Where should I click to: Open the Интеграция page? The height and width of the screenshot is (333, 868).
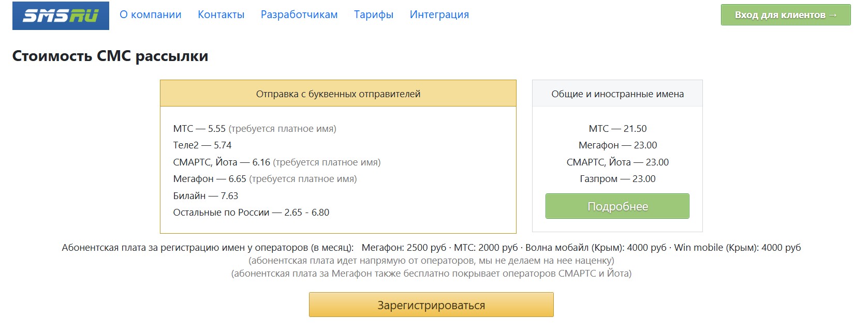click(439, 14)
